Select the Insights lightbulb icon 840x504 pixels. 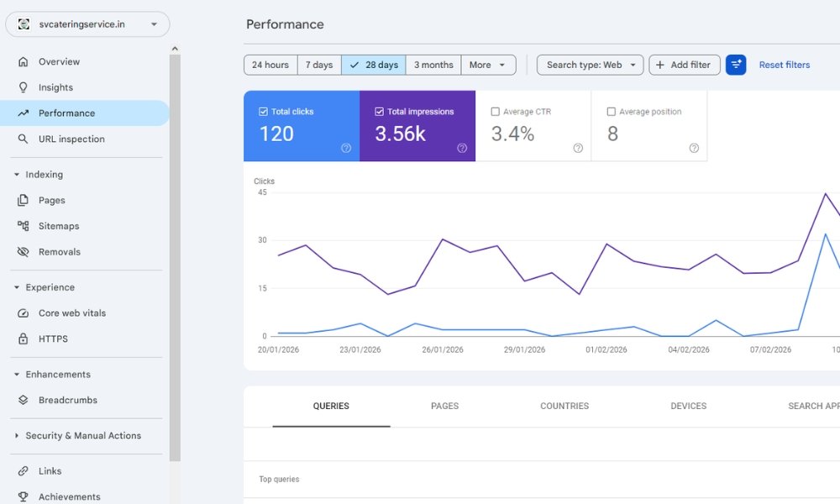pos(24,87)
